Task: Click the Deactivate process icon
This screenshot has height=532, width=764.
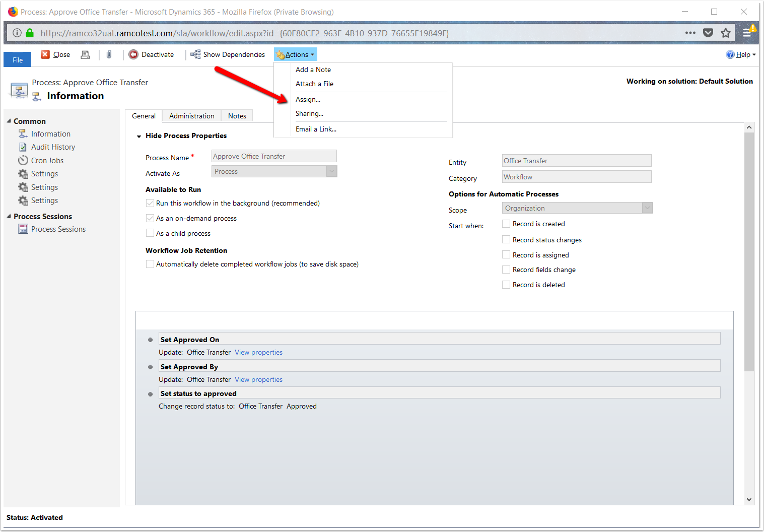Action: 133,54
